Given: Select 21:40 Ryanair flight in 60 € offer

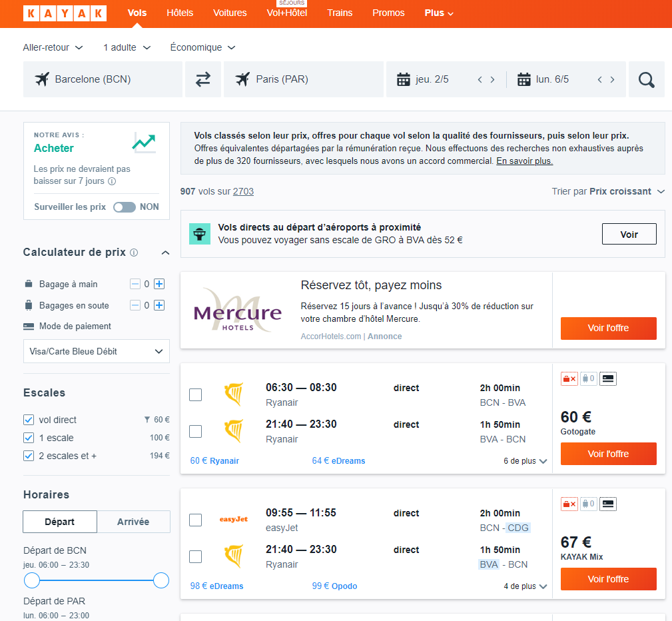Looking at the screenshot, I should (195, 432).
